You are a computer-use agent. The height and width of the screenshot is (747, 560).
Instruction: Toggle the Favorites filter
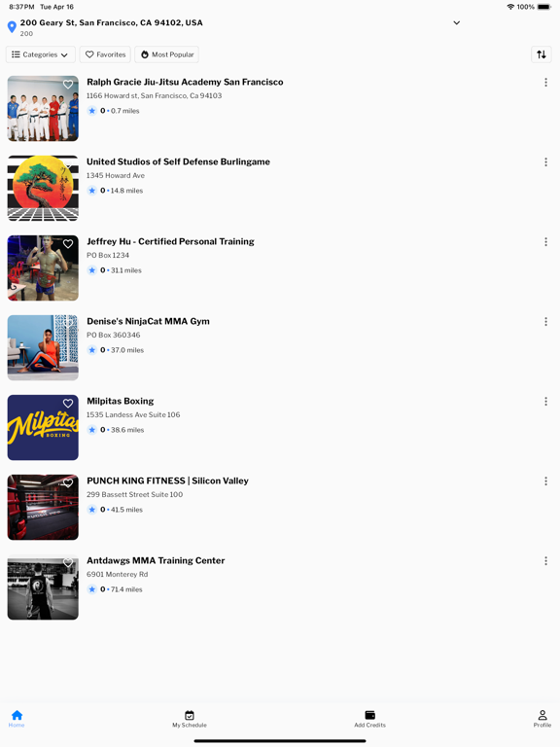click(x=105, y=54)
